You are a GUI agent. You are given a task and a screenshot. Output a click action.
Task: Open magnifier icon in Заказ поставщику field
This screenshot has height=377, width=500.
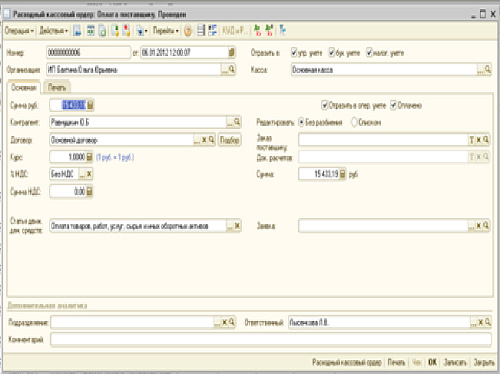(x=486, y=140)
